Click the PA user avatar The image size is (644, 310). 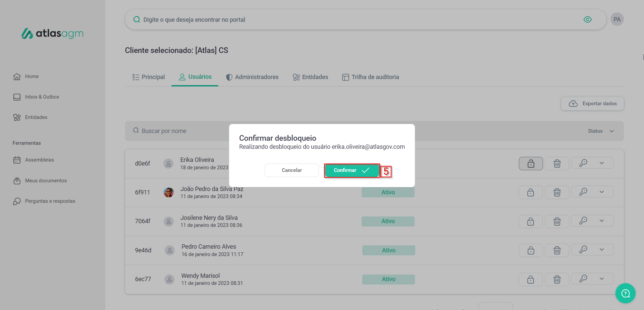[x=617, y=19]
